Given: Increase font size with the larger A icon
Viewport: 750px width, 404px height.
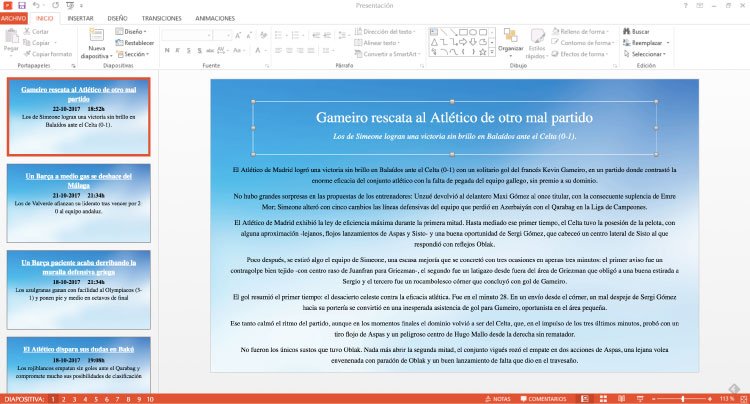Looking at the screenshot, I should (x=238, y=36).
